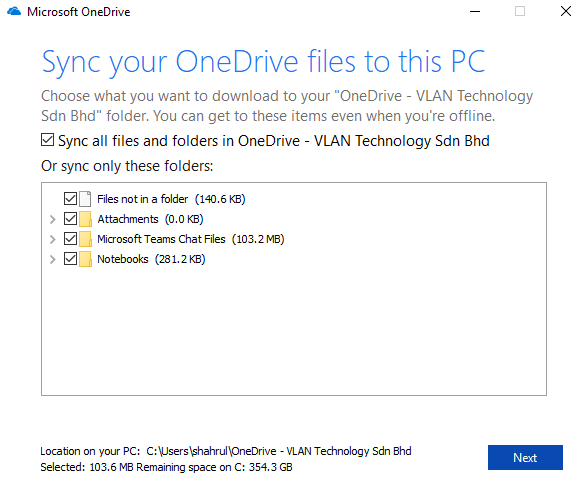Click the Files not in a folder document icon
Screen dimensions: 582x486
click(x=85, y=199)
